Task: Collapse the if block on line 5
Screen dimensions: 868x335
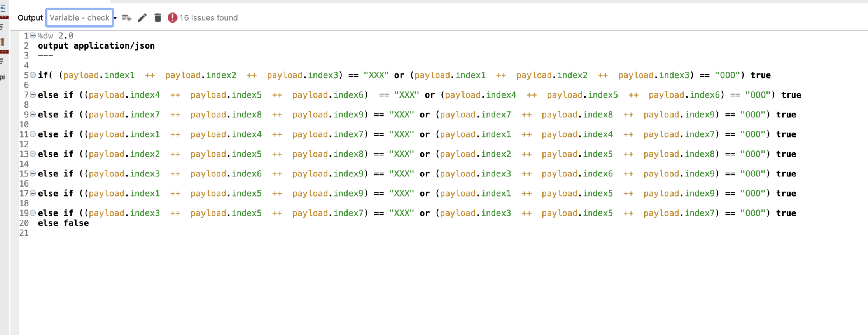Action: [x=33, y=75]
